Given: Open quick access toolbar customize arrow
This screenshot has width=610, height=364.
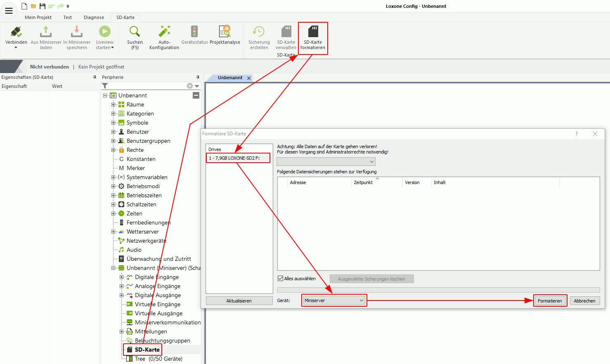Looking at the screenshot, I should pyautogui.click(x=68, y=6).
